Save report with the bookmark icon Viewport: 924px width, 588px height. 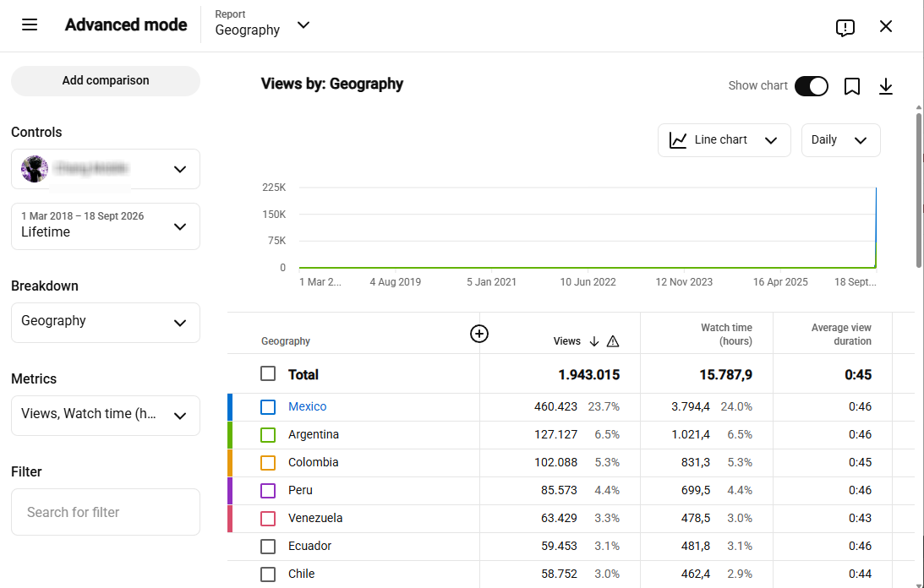coord(851,87)
